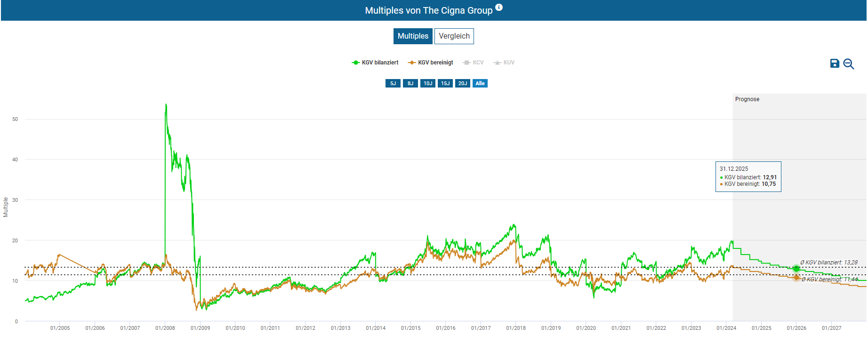Viewport: 868px width, 343px height.
Task: Click the 01/2026 x-axis label
Action: 796,328
